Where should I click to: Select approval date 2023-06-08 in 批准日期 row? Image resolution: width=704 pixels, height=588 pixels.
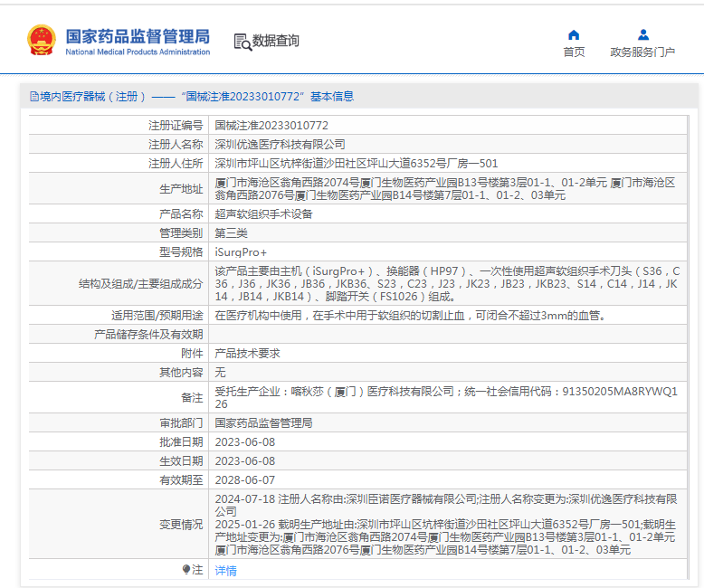245,442
